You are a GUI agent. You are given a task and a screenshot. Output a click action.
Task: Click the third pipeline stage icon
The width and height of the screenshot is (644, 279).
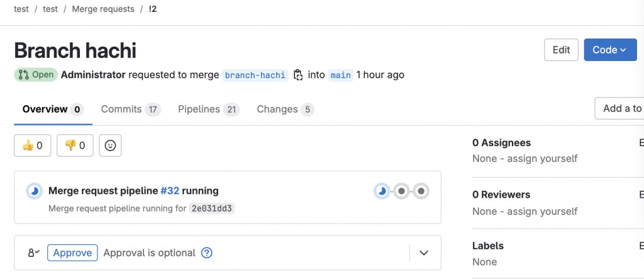421,191
